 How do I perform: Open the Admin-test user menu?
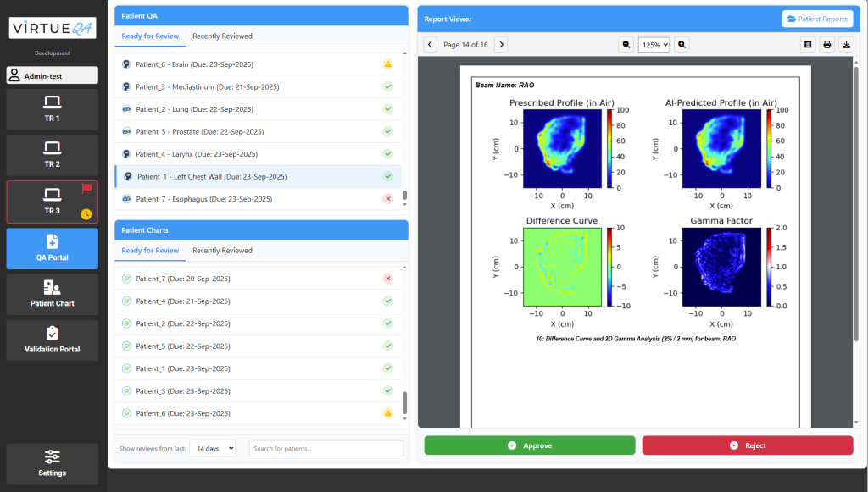(53, 75)
